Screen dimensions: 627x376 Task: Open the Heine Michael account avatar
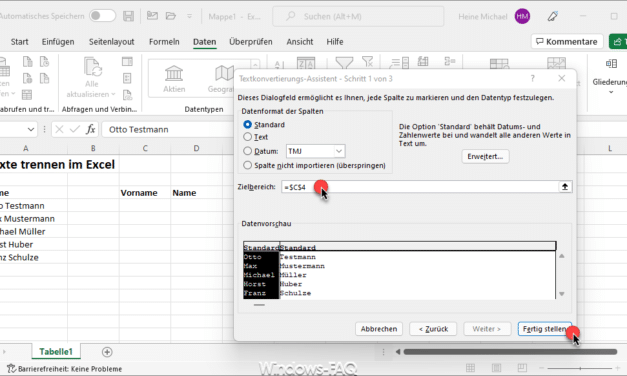pos(522,16)
